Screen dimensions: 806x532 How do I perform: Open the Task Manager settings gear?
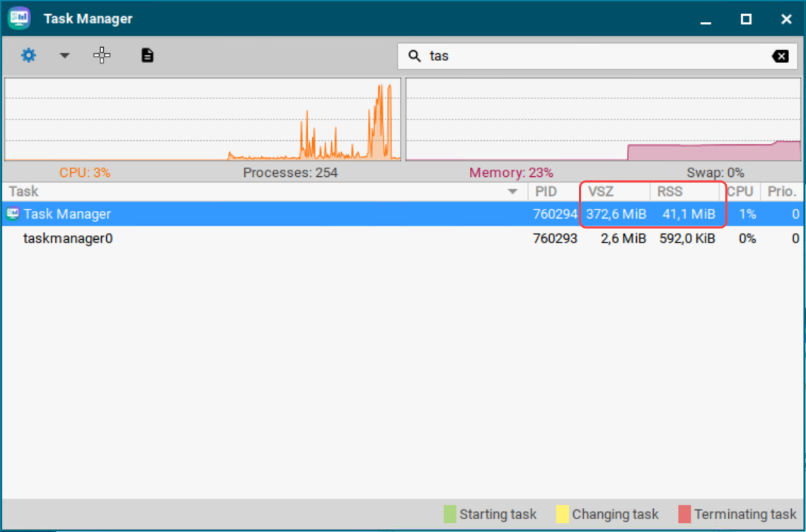click(28, 55)
